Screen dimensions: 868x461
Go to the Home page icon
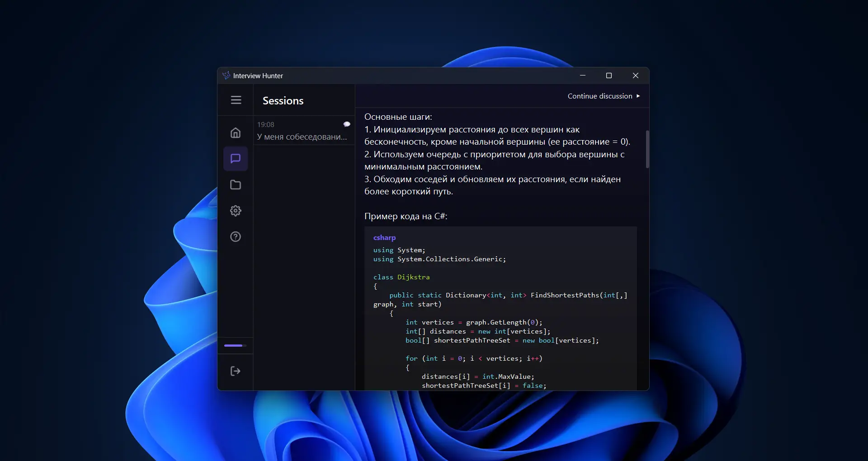point(236,133)
